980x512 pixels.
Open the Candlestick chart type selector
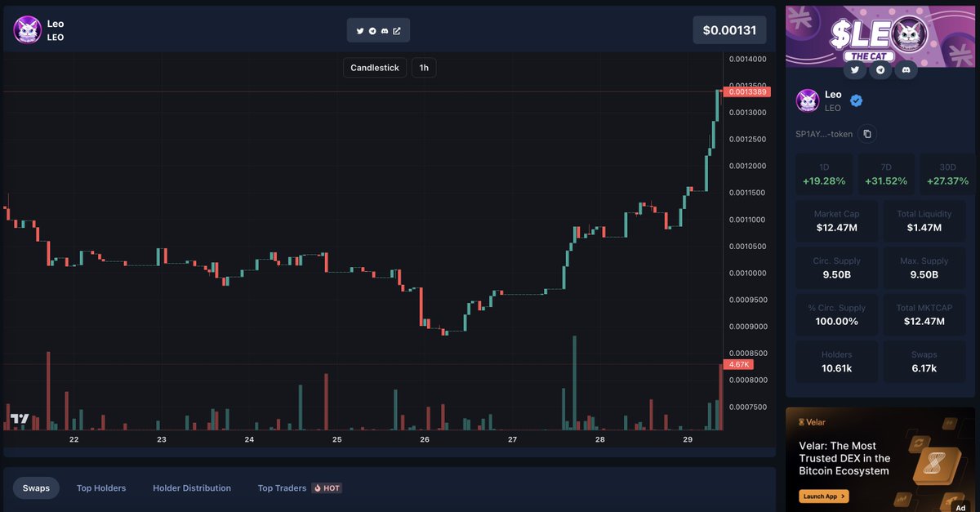pyautogui.click(x=375, y=68)
